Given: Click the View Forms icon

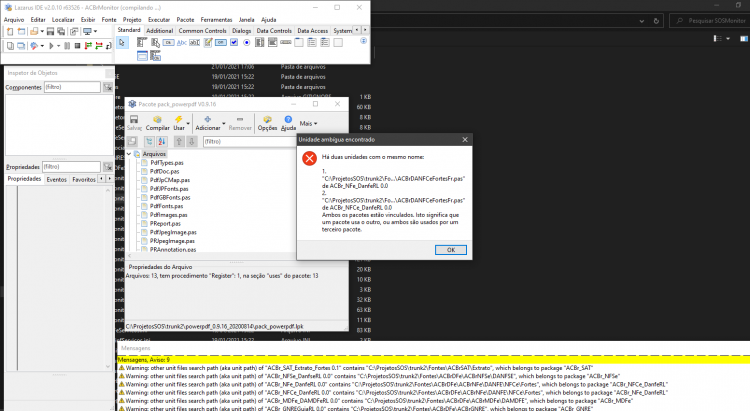Looking at the screenshot, I should pos(21,46).
